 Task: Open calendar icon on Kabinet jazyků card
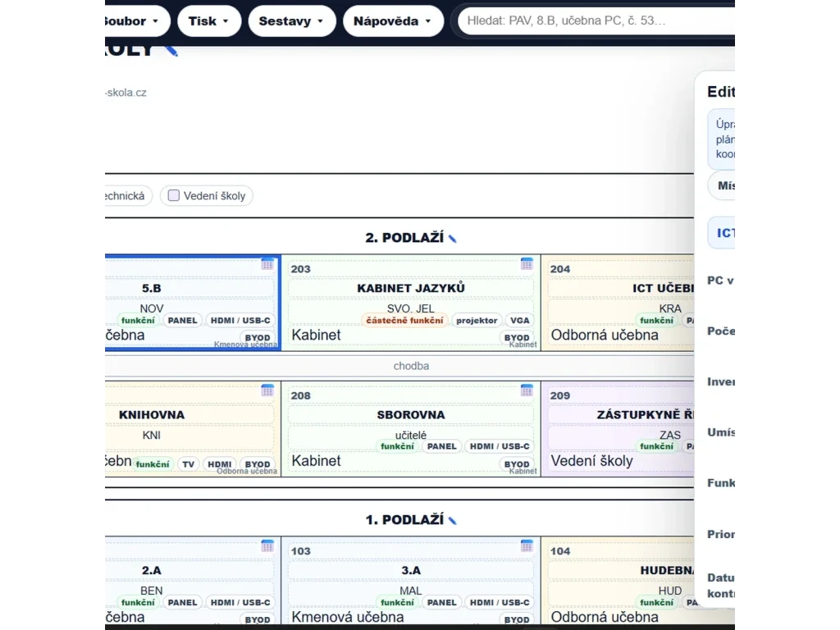coord(527,263)
